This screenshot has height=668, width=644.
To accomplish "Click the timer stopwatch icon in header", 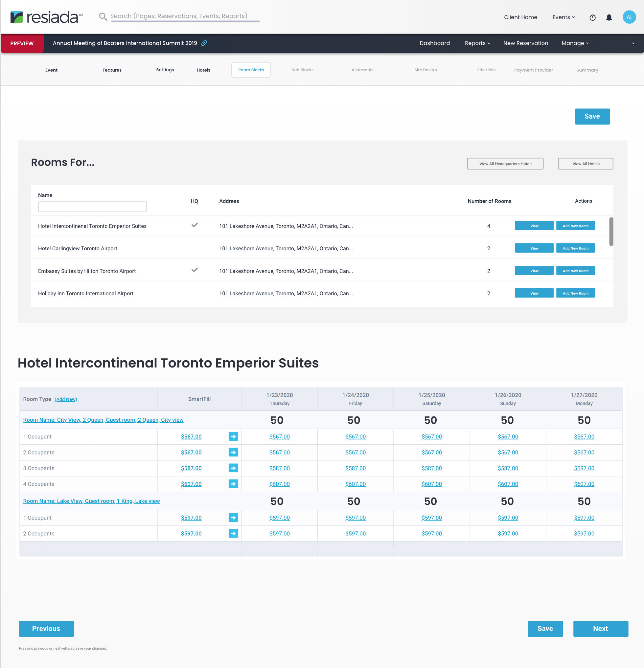I will [x=592, y=17].
